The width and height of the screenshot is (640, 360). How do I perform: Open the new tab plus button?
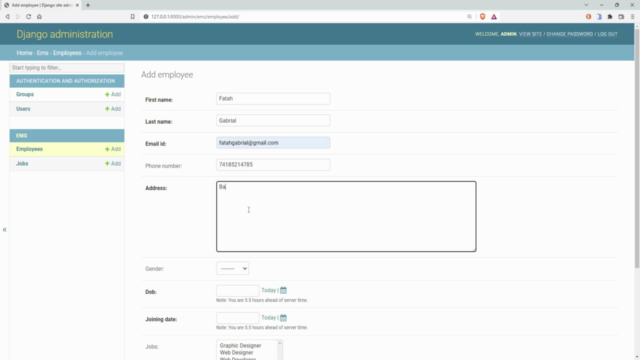(88, 5)
